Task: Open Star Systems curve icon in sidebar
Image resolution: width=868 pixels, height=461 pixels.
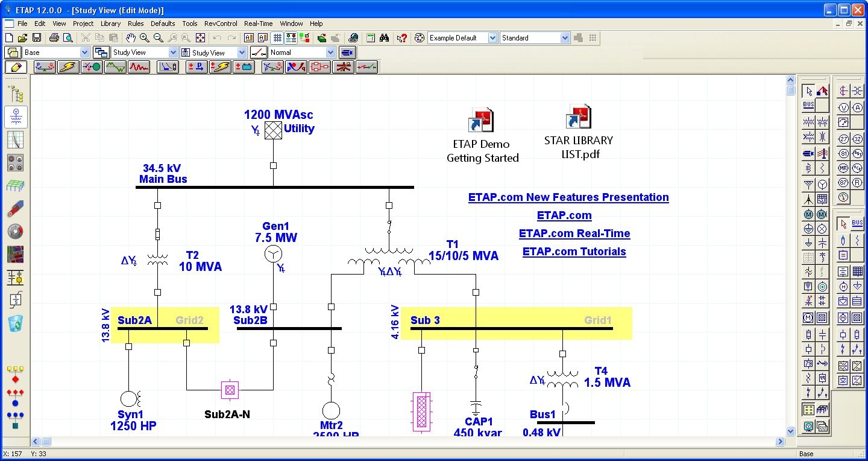Action: (16, 139)
